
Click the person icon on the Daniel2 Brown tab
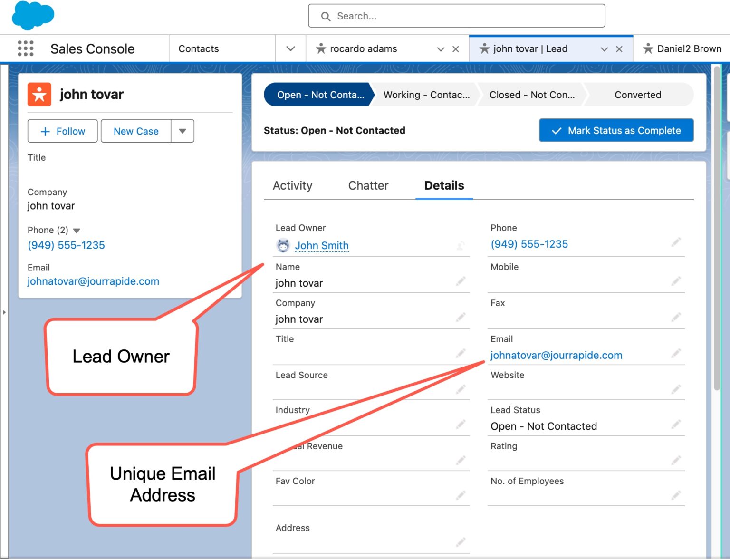click(648, 48)
